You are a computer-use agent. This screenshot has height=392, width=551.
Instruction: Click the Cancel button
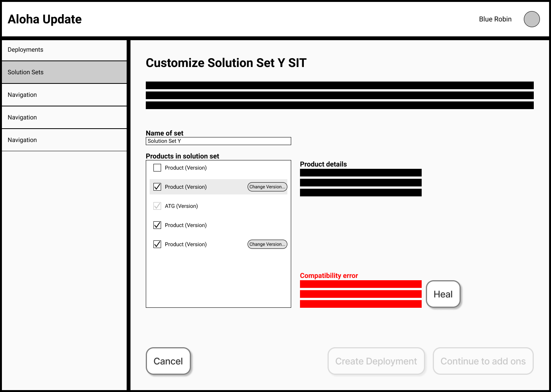(168, 361)
